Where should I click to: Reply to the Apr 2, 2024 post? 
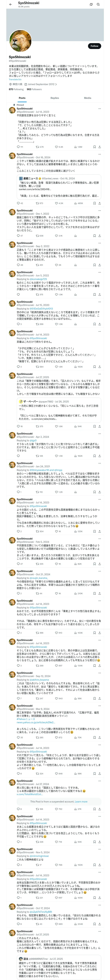pyautogui.click(x=17, y=456)
